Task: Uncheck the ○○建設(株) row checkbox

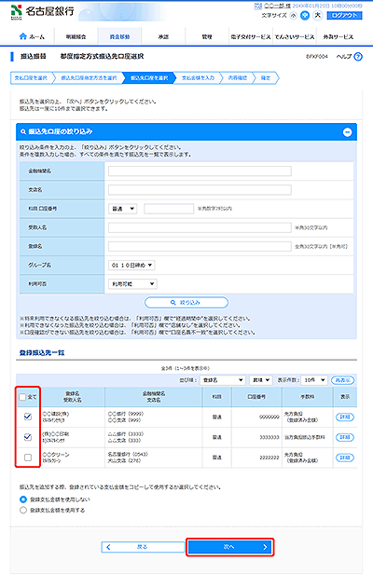Action: point(28,417)
